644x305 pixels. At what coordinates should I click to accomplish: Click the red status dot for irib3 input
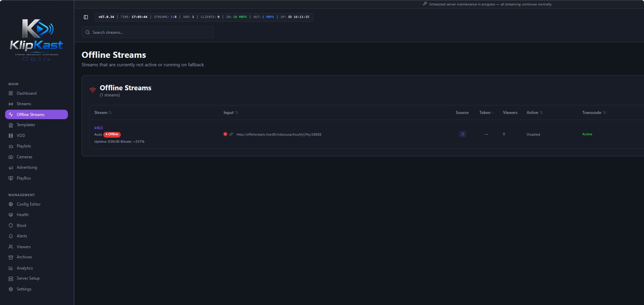(x=225, y=134)
